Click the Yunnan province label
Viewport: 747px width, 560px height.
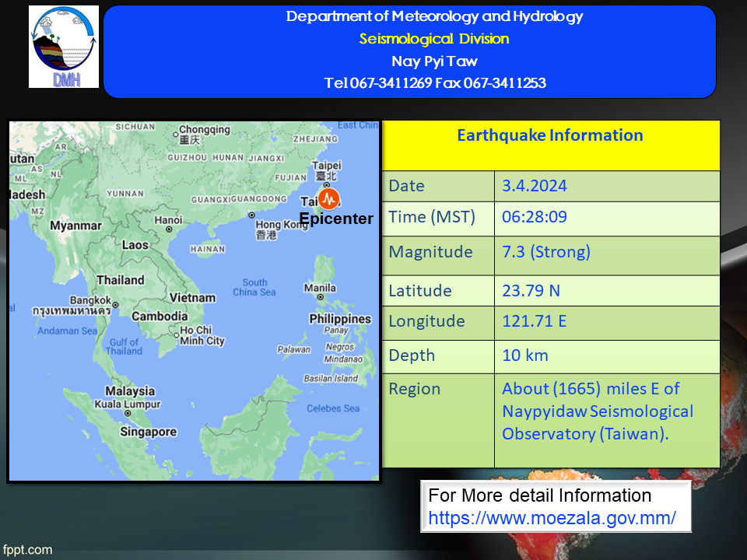click(125, 194)
